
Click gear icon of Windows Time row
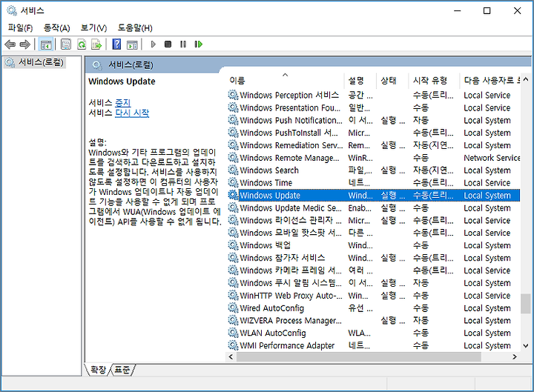[x=233, y=182]
